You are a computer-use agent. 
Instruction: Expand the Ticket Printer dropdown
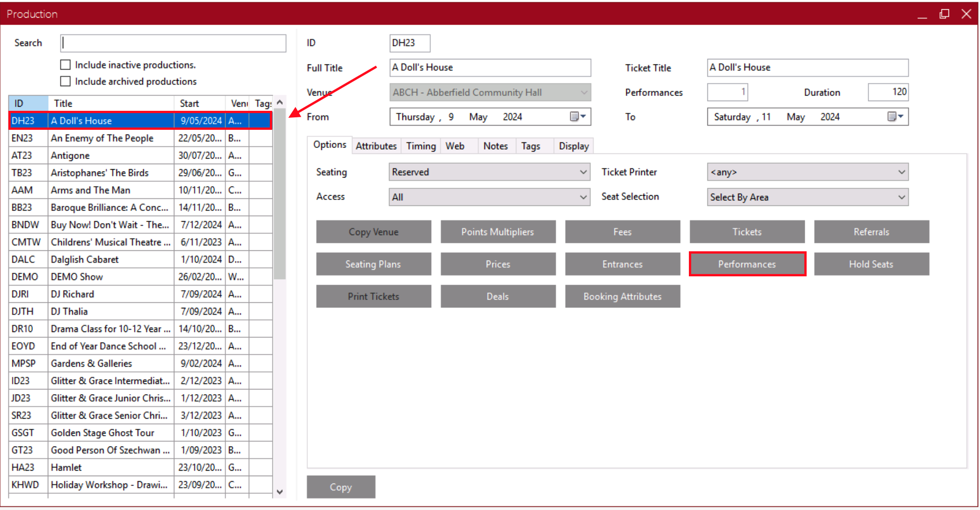coord(901,172)
